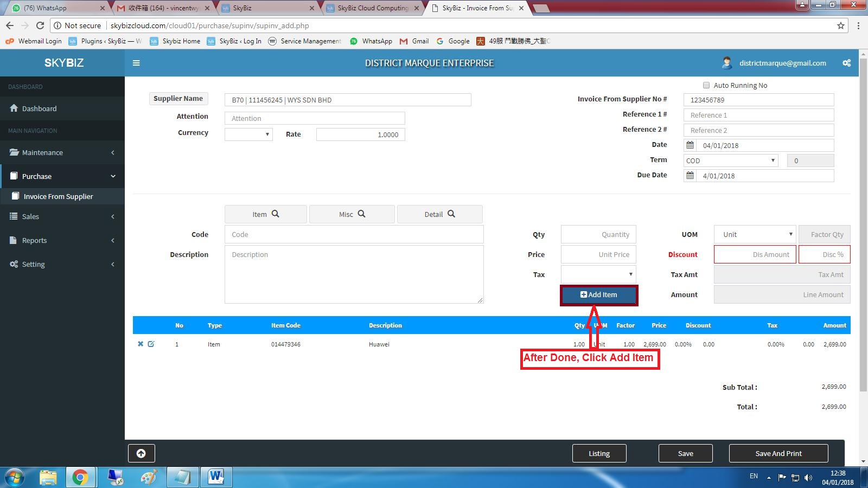Open the Currency dropdown
The image size is (868, 488).
click(x=248, y=134)
